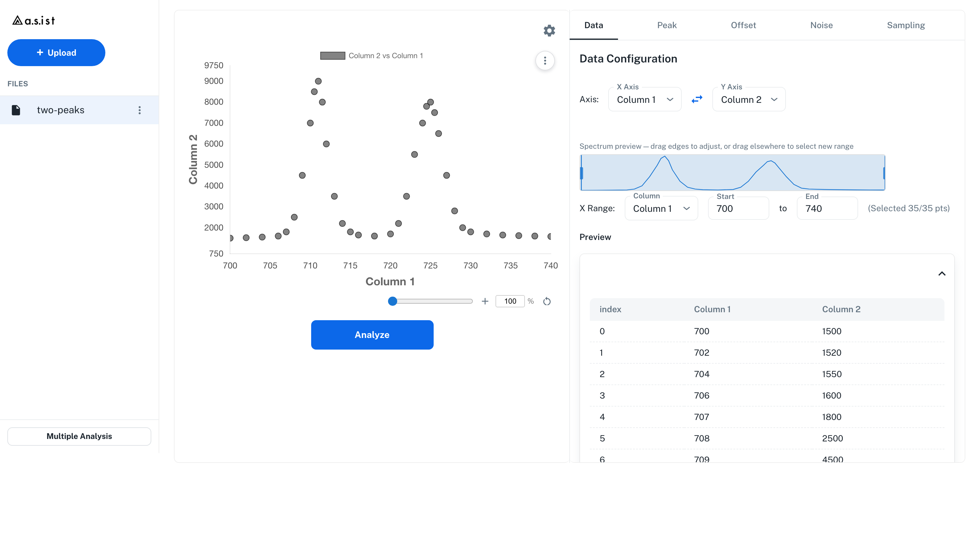Screen dimensions: 980x551
Task: Click the index column header
Action: (x=610, y=309)
